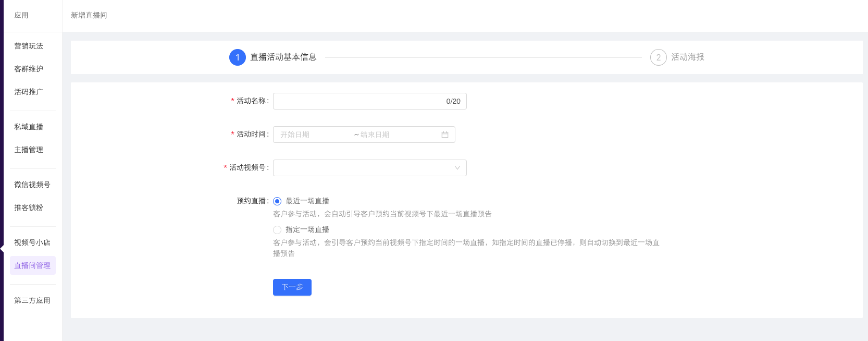This screenshot has height=341, width=868.
Task: Click the step 2 活动海报 circle
Action: (x=658, y=57)
